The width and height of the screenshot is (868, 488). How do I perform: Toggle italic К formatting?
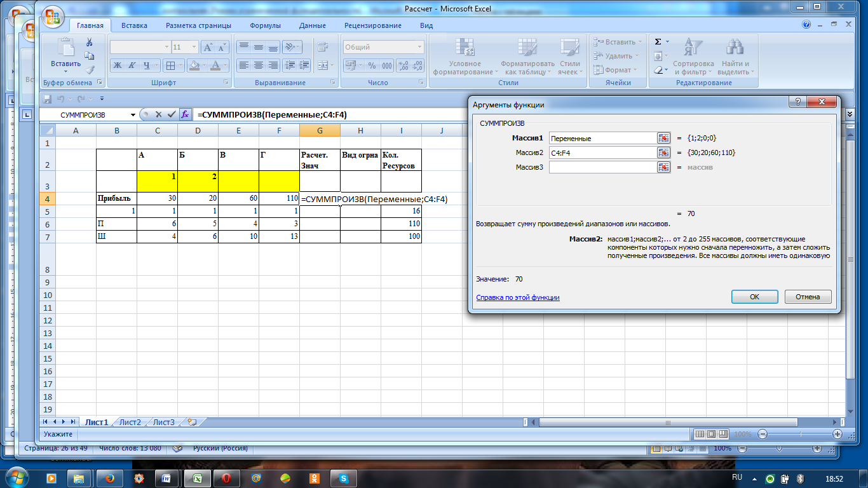[x=132, y=65]
